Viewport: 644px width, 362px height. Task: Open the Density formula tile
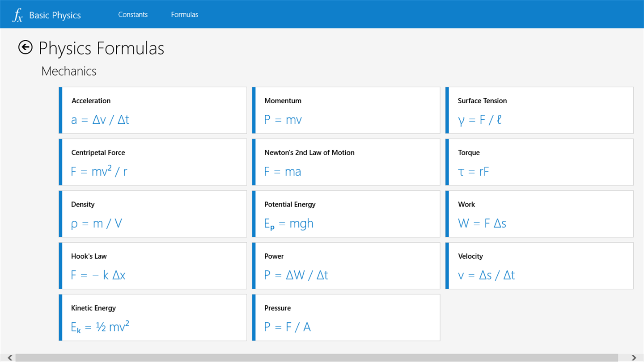tap(153, 214)
